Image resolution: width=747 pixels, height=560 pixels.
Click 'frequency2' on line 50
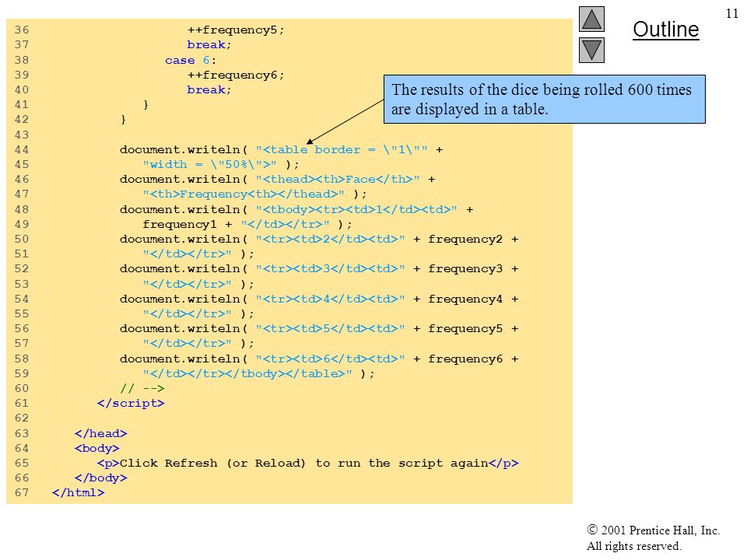pos(465,239)
